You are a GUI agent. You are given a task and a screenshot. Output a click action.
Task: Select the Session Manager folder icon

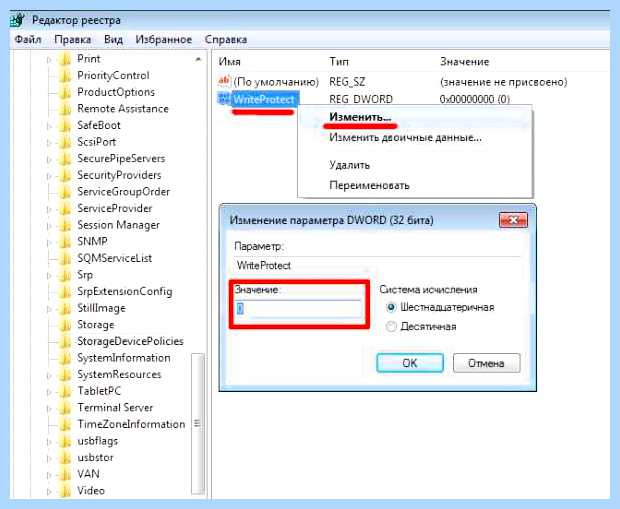coord(65,225)
